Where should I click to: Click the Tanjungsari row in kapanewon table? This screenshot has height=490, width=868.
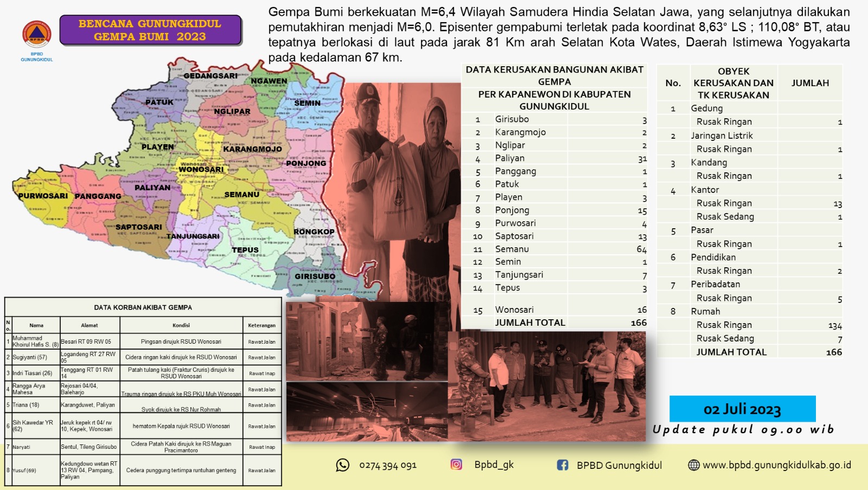tap(554, 275)
